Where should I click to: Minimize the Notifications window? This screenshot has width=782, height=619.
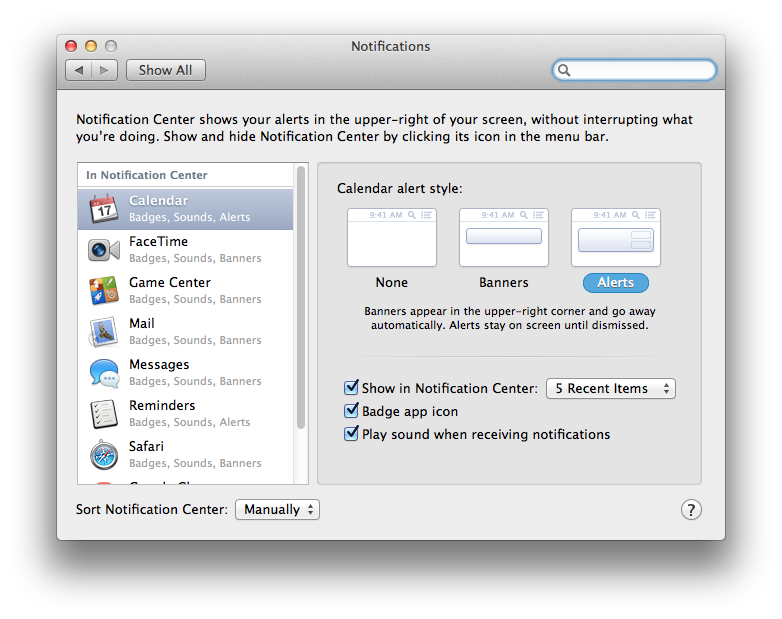[x=91, y=46]
